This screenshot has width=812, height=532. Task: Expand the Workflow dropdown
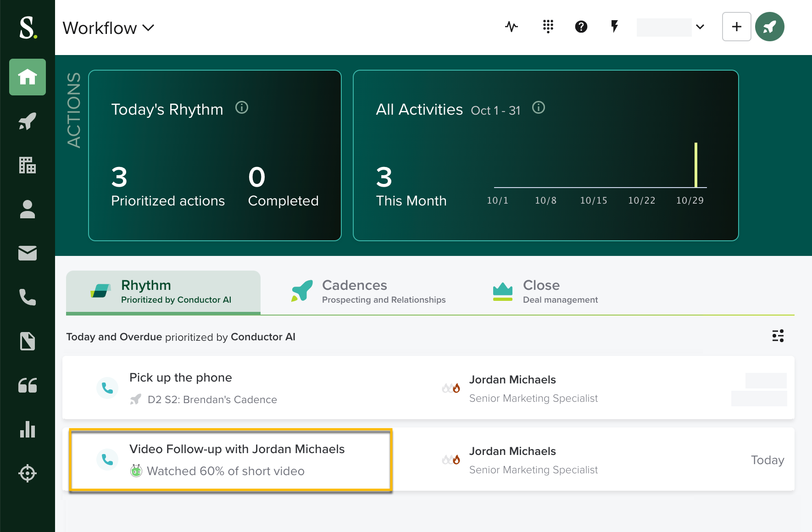coord(108,28)
